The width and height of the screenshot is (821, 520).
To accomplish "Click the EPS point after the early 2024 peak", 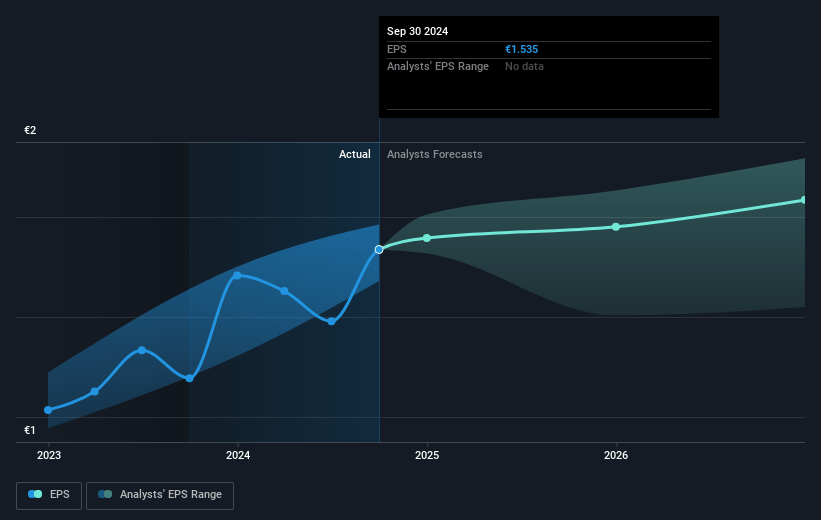I will (284, 291).
